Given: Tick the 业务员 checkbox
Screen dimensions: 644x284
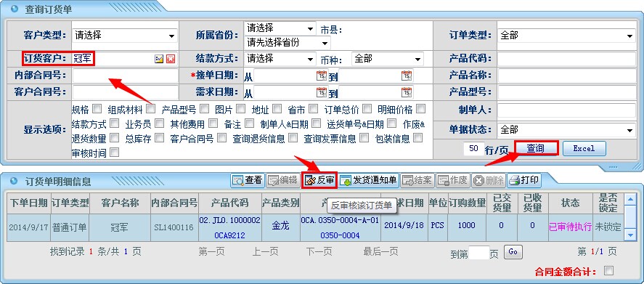Looking at the screenshot, I should click(x=159, y=123).
